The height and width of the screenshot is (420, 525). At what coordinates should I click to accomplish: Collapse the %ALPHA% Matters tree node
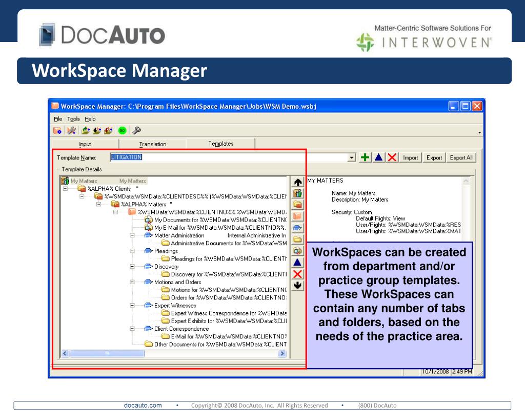99,204
